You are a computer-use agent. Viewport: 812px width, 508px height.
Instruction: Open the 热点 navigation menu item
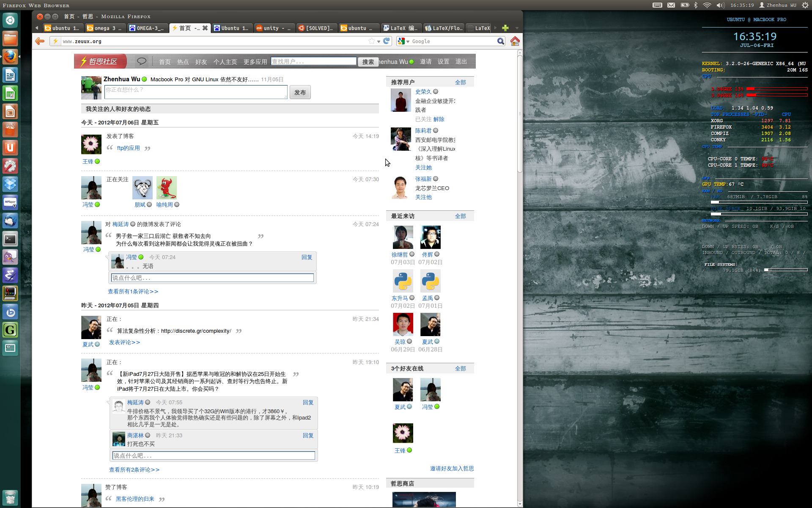[x=183, y=62]
